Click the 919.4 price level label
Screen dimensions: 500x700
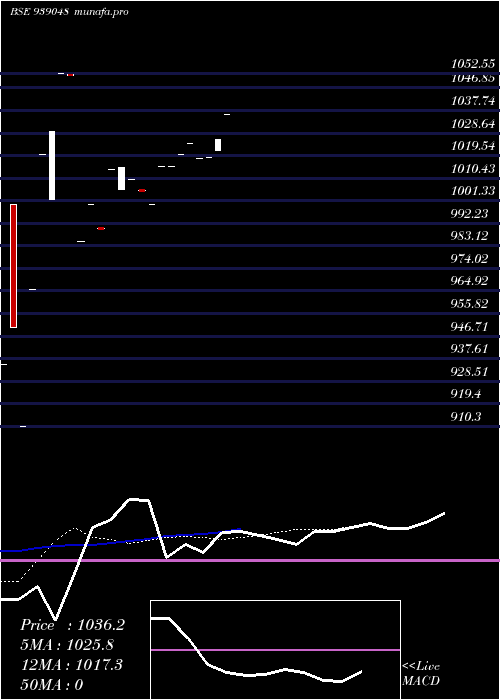[x=466, y=394]
